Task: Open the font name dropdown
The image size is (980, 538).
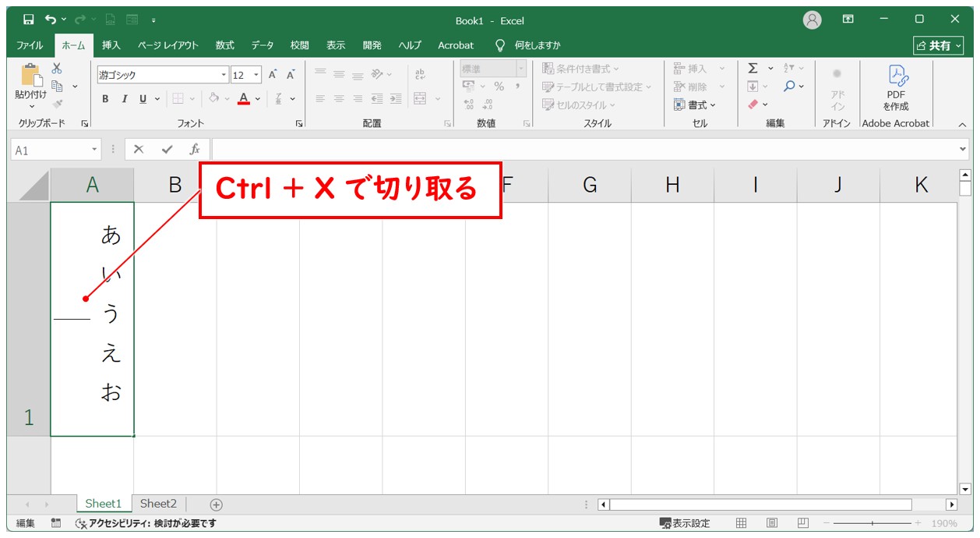Action: [224, 75]
